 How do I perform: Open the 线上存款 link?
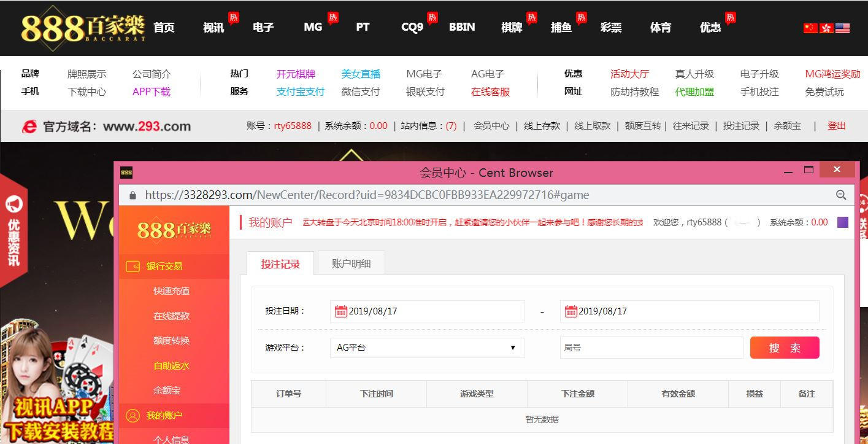[542, 126]
